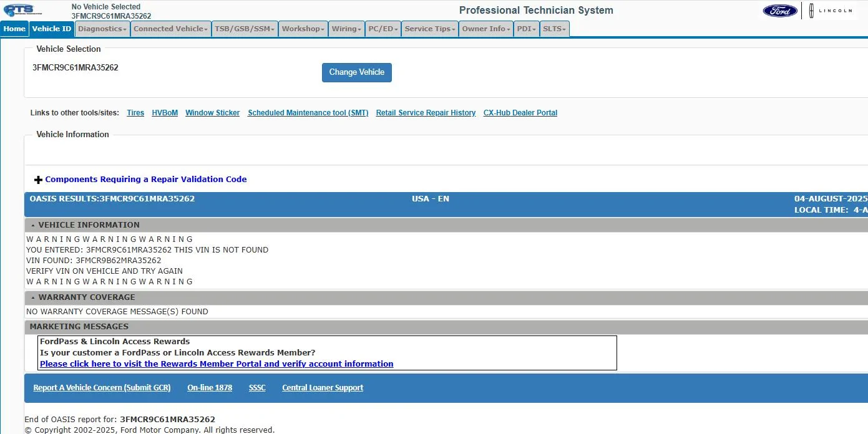Open the Workshop menu
The width and height of the screenshot is (868, 434).
(303, 29)
